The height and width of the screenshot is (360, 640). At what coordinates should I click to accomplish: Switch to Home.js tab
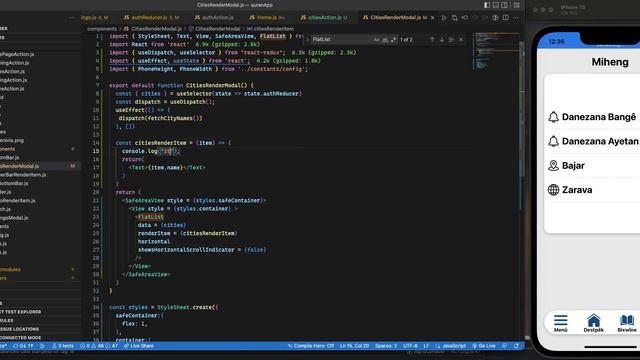pos(268,18)
